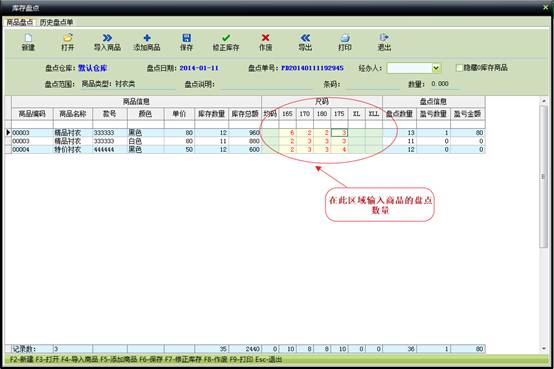Screen dimensions: 554x369
Task: Open a stocktake with the 打开 icon
Action: tap(67, 38)
